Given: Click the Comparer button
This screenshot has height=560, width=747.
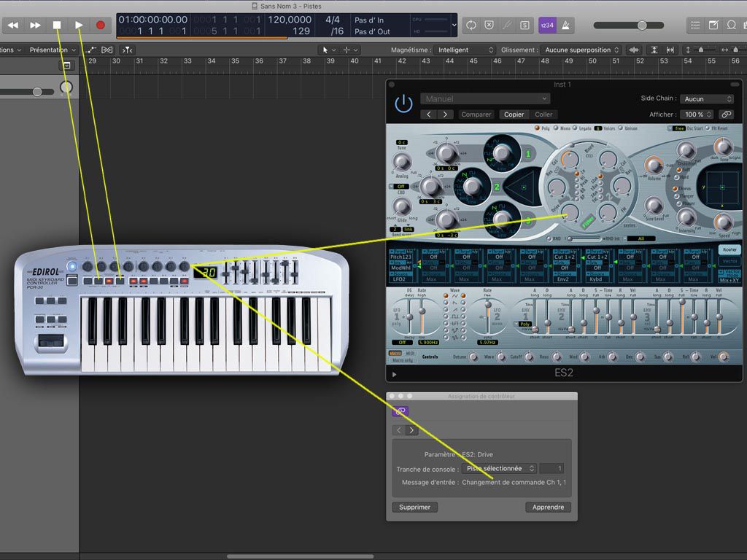Looking at the screenshot, I should pos(476,114).
